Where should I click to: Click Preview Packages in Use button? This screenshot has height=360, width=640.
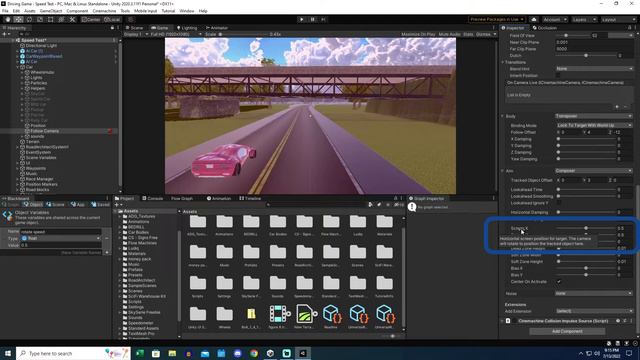click(496, 19)
